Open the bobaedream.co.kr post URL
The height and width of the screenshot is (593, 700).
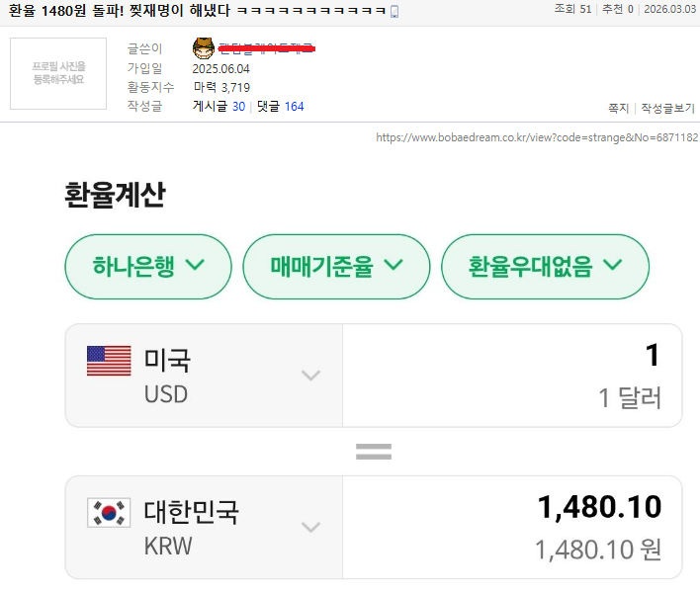(x=537, y=137)
